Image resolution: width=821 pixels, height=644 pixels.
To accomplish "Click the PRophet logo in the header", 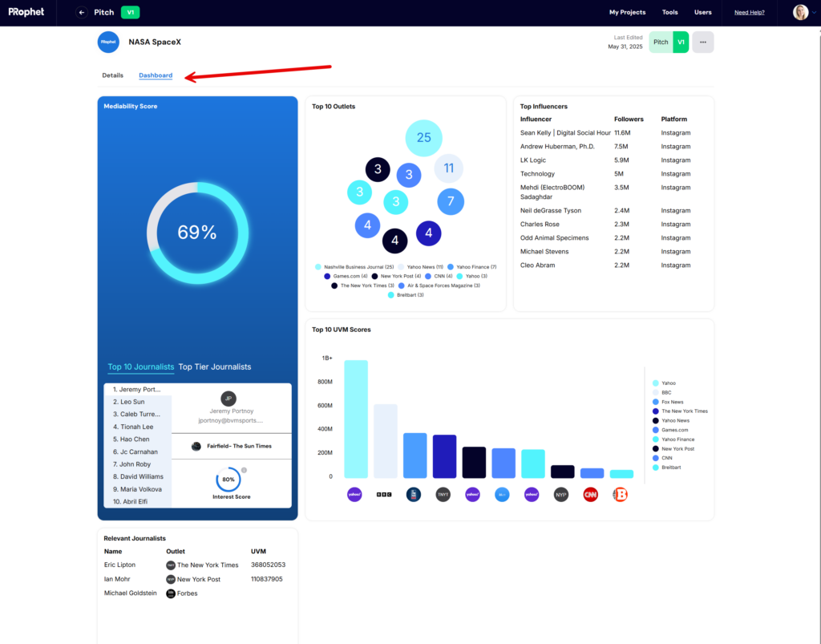I will (x=26, y=12).
